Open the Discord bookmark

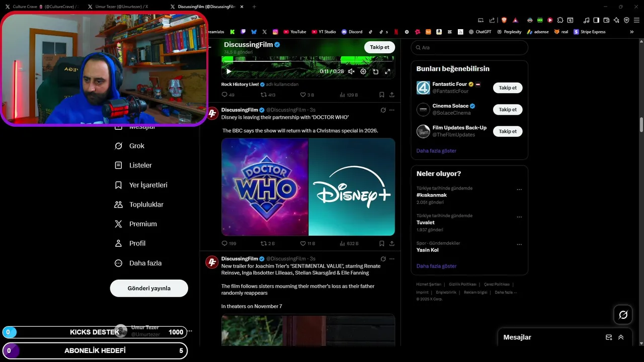pos(352,32)
